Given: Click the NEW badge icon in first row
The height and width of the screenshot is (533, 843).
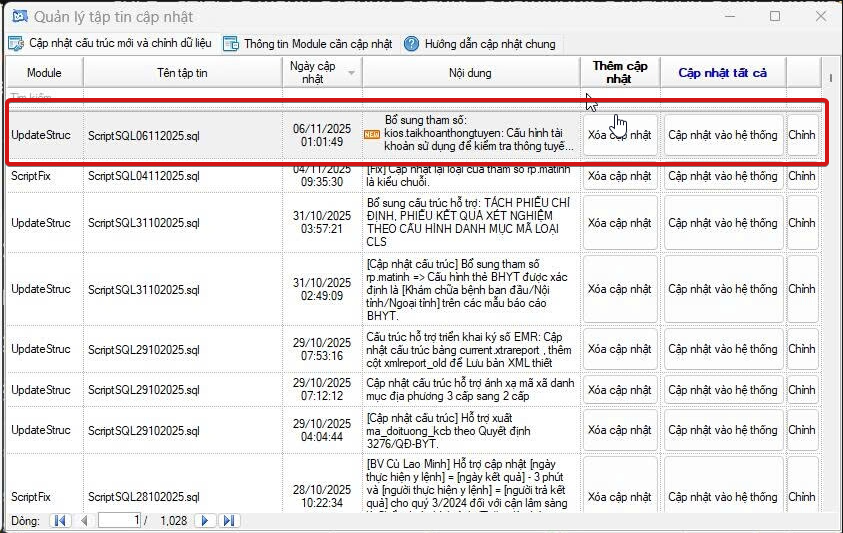Looking at the screenshot, I should click(x=372, y=134).
